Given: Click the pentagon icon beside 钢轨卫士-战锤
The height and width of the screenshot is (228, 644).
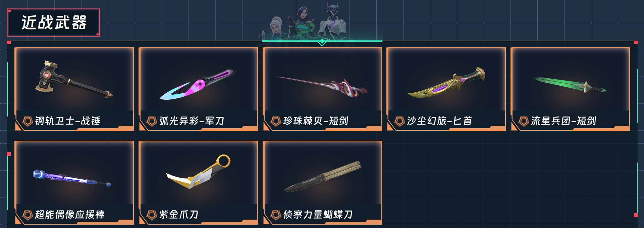Looking at the screenshot, I should 28,121.
